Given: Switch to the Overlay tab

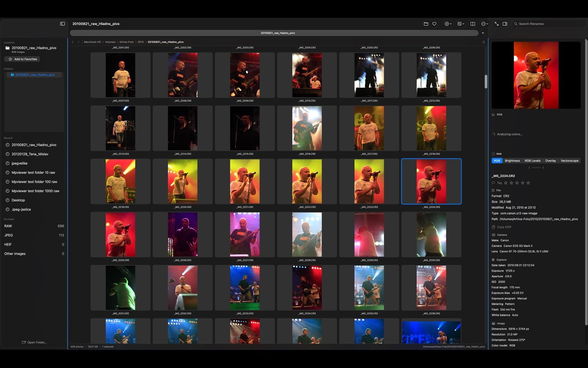Looking at the screenshot, I should pyautogui.click(x=551, y=161).
